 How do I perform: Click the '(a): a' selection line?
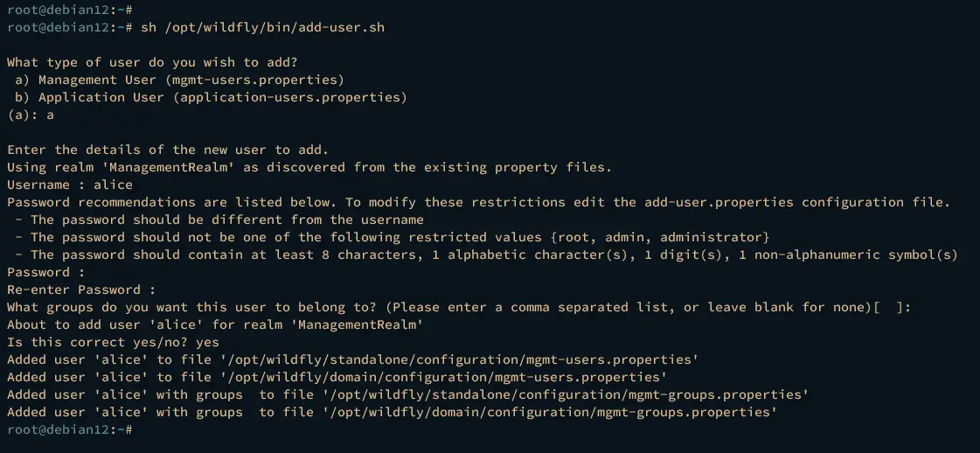[31, 115]
